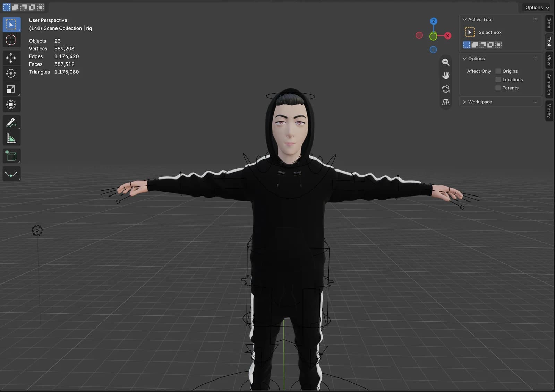
Task: Click the rig's head circle control above hood
Action: pyautogui.click(x=290, y=96)
